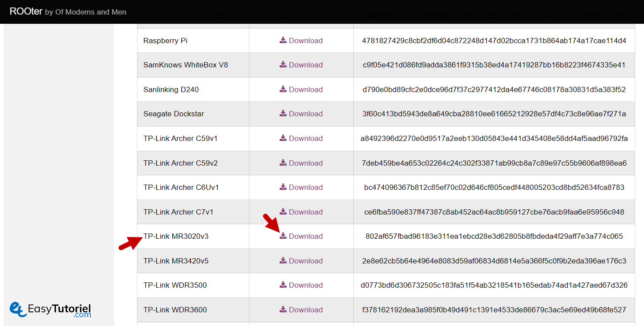
Task: Click the hash starting with c9f05e421d08
Action: coord(494,65)
